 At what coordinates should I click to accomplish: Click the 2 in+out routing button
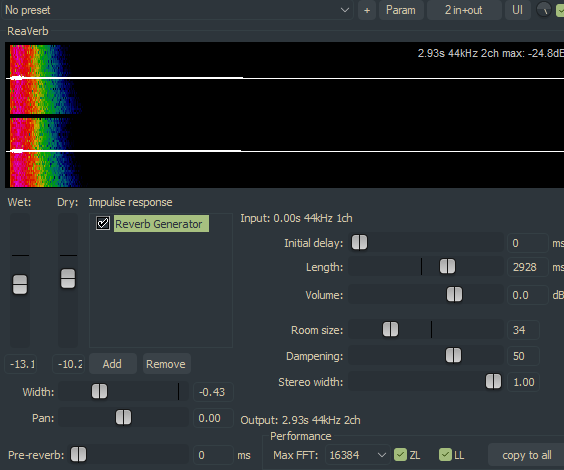464,10
